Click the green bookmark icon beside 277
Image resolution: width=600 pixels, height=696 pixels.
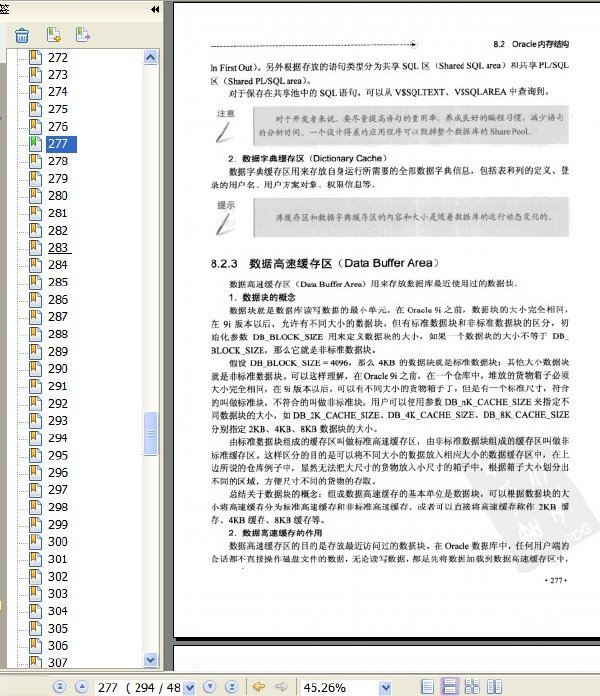[x=35, y=143]
